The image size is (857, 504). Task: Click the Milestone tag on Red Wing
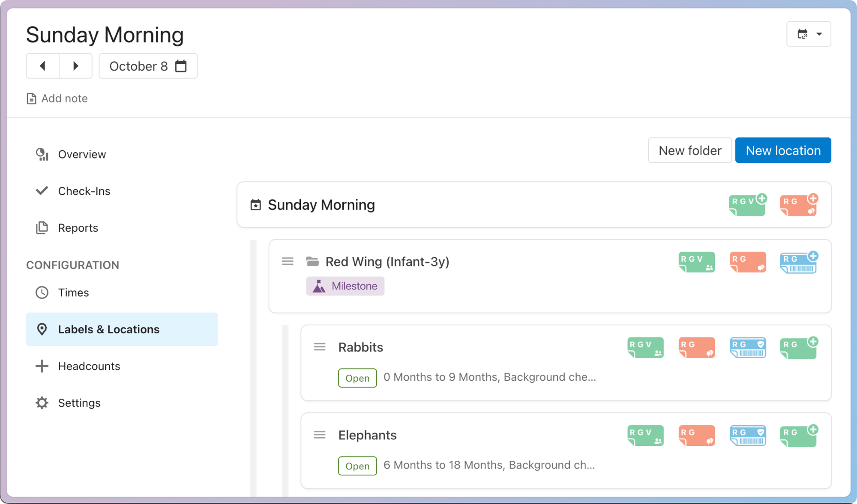click(x=345, y=286)
